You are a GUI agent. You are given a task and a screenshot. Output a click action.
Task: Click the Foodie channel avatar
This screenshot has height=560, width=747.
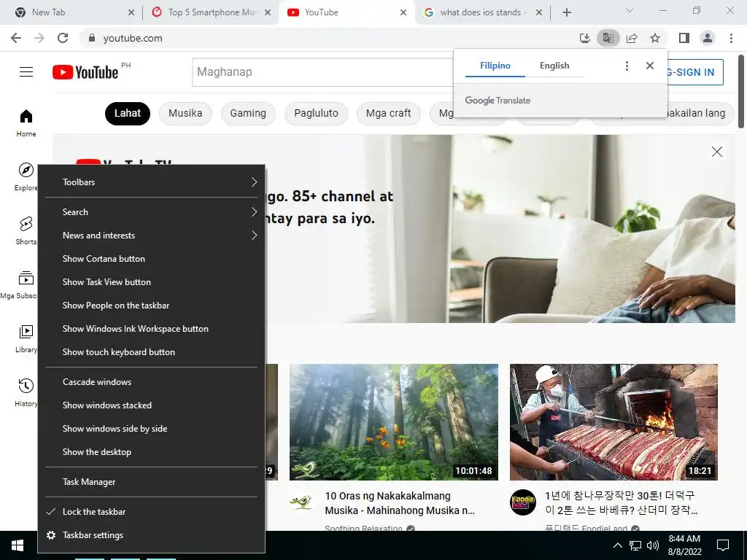[522, 502]
